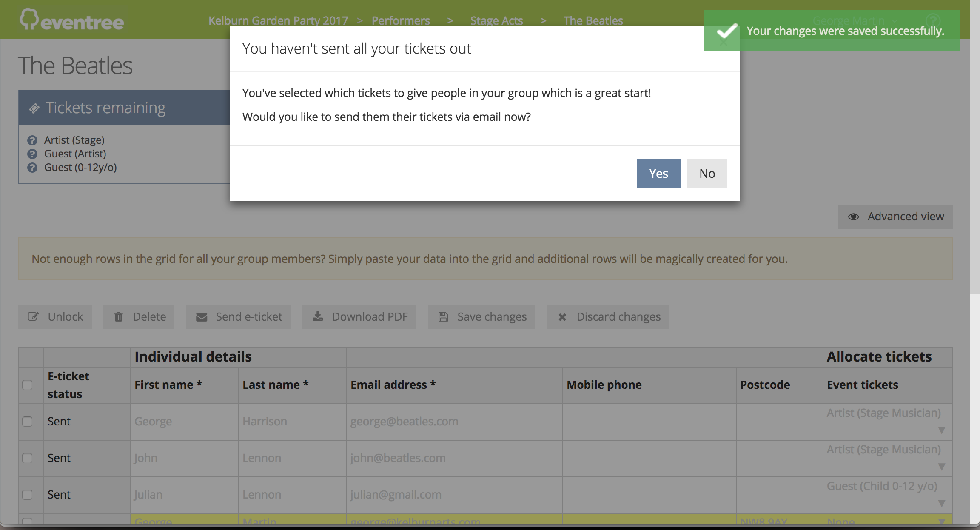
Task: Click the julian@gmail.com email cell
Action: (x=454, y=495)
